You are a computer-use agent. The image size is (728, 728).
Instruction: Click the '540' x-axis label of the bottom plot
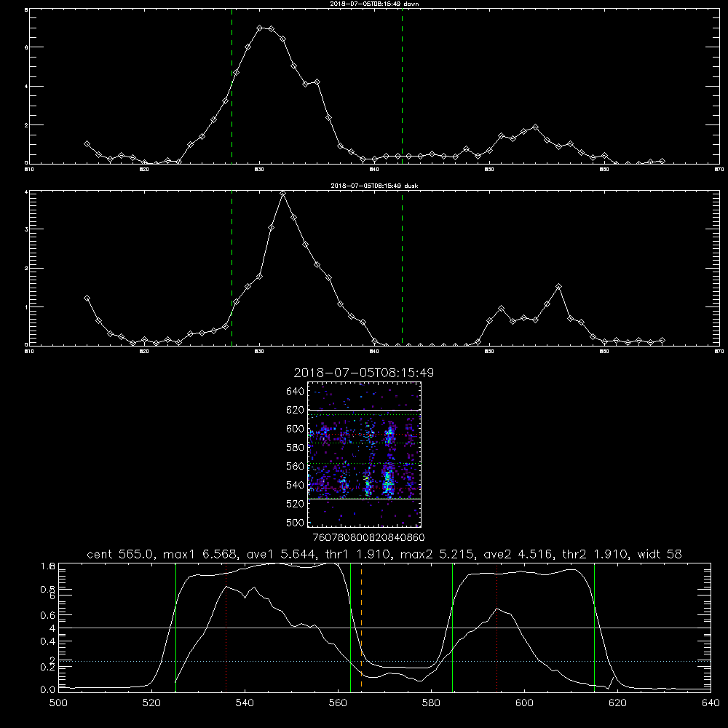[245, 703]
